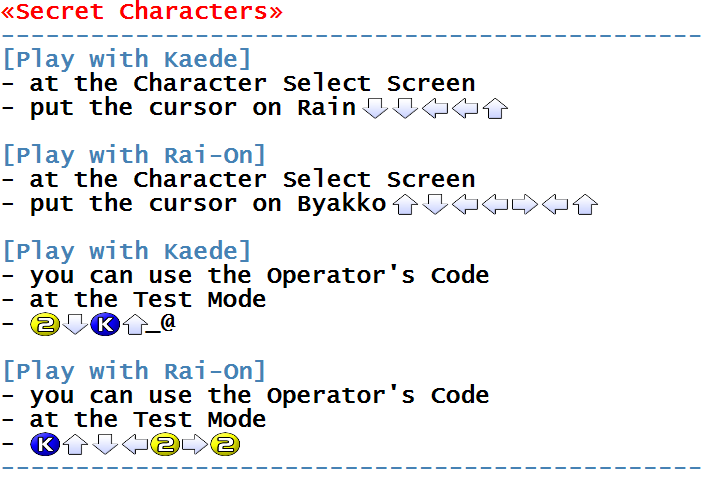This screenshot has height=480, width=705.
Task: Click the red Secret Characters heading
Action: (x=142, y=11)
